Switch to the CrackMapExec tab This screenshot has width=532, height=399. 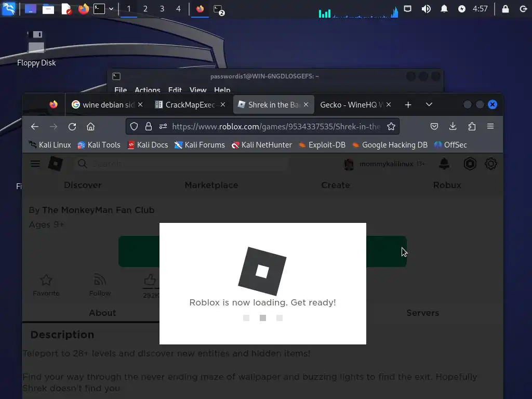[190, 105]
